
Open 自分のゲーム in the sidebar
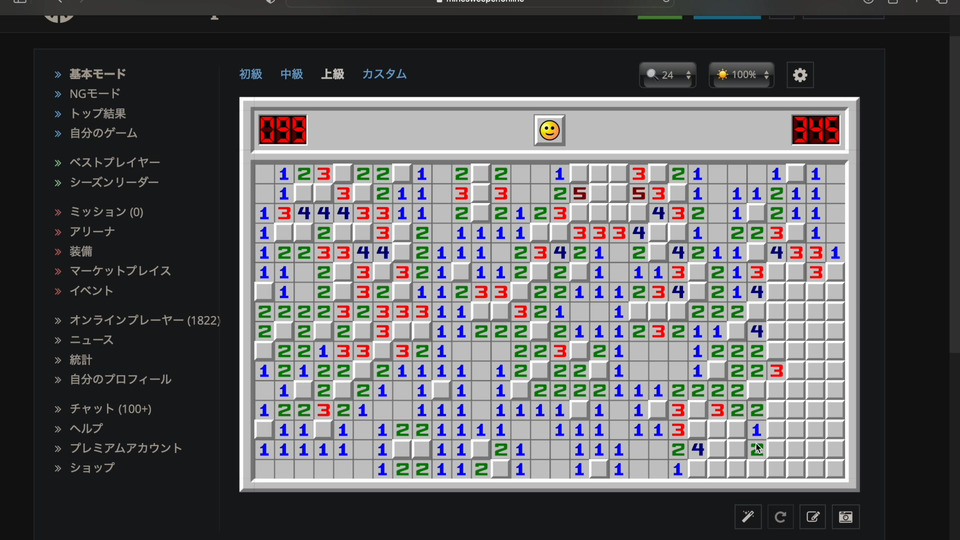[x=103, y=133]
